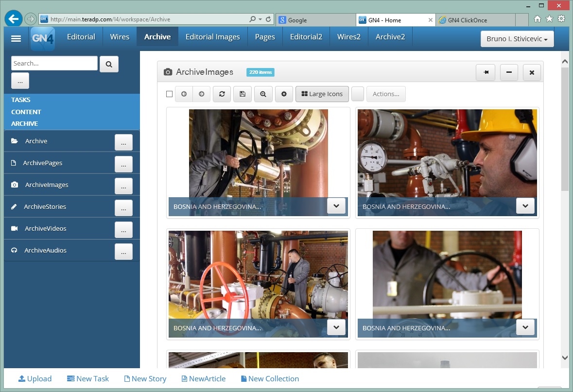Open Bruno I. Stivicevic user dropdown
Viewport: 573px width, 392px height.
pos(517,39)
